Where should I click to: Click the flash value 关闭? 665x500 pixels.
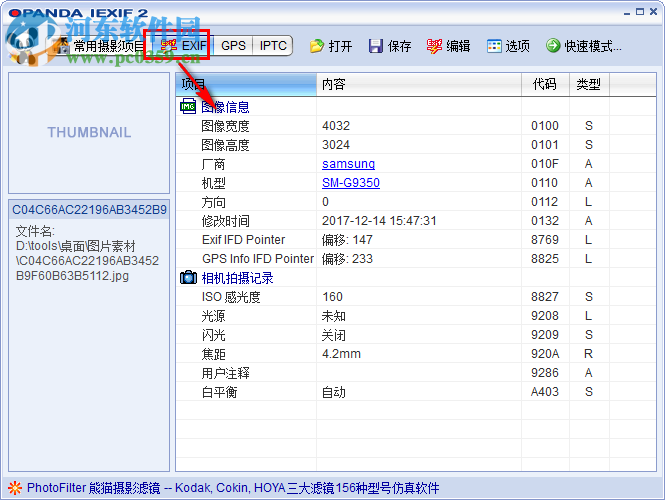point(333,335)
